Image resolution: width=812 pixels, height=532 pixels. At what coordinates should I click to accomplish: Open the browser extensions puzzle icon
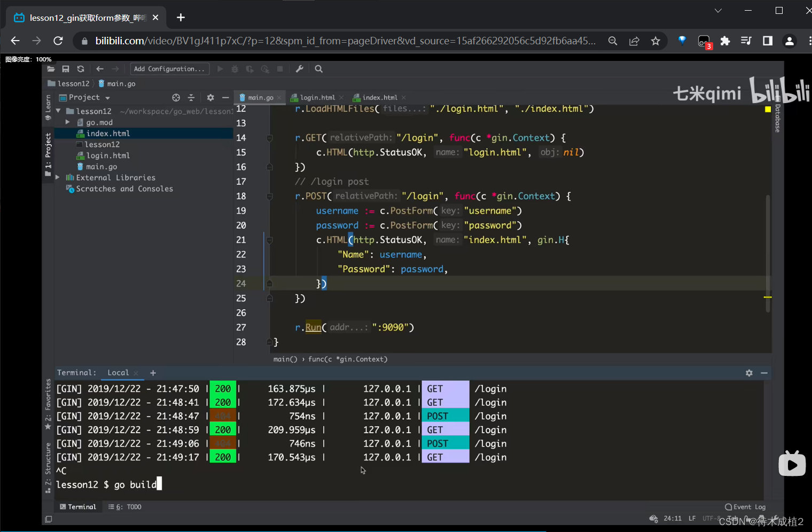click(725, 41)
